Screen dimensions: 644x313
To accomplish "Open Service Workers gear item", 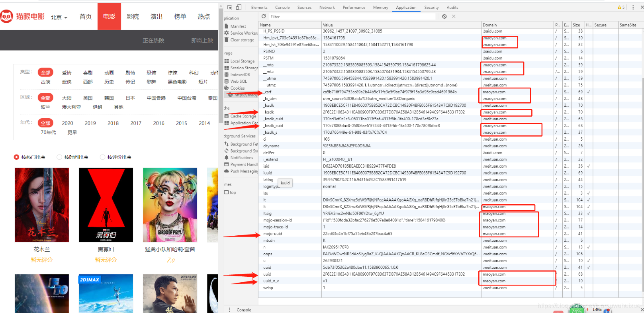I will pyautogui.click(x=241, y=33).
